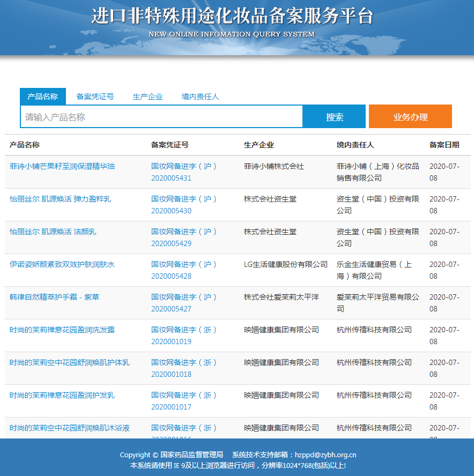The image size is (474, 476).
Task: Click the 生产企业 table column header
Action: (x=259, y=145)
